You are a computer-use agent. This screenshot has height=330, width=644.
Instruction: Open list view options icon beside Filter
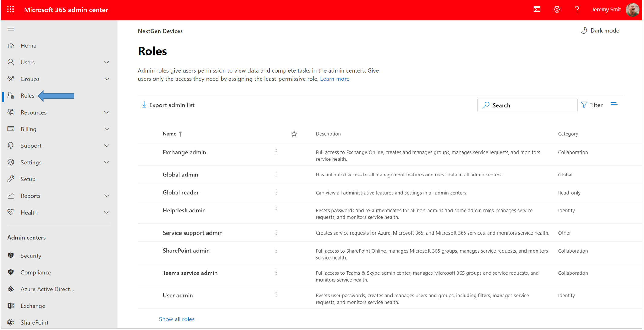click(x=614, y=105)
